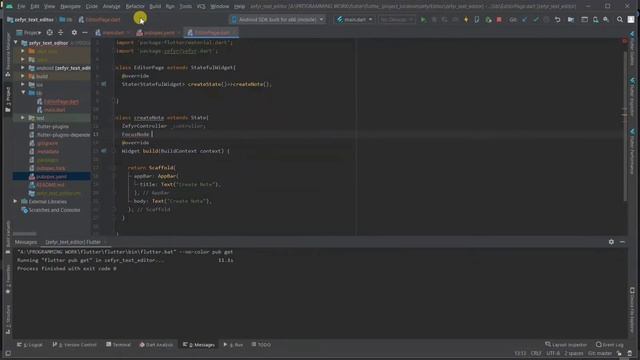
Task: Click the override gutter icon beside build method
Action: click(104, 151)
